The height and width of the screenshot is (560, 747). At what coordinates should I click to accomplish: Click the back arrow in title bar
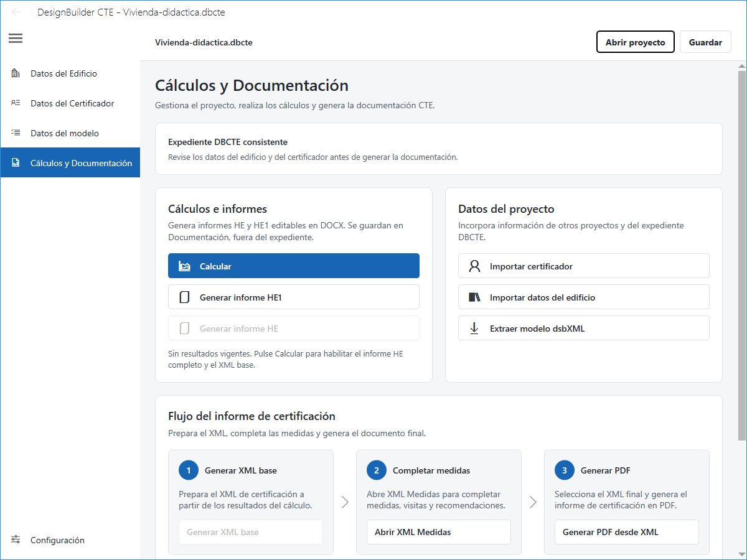point(16,12)
